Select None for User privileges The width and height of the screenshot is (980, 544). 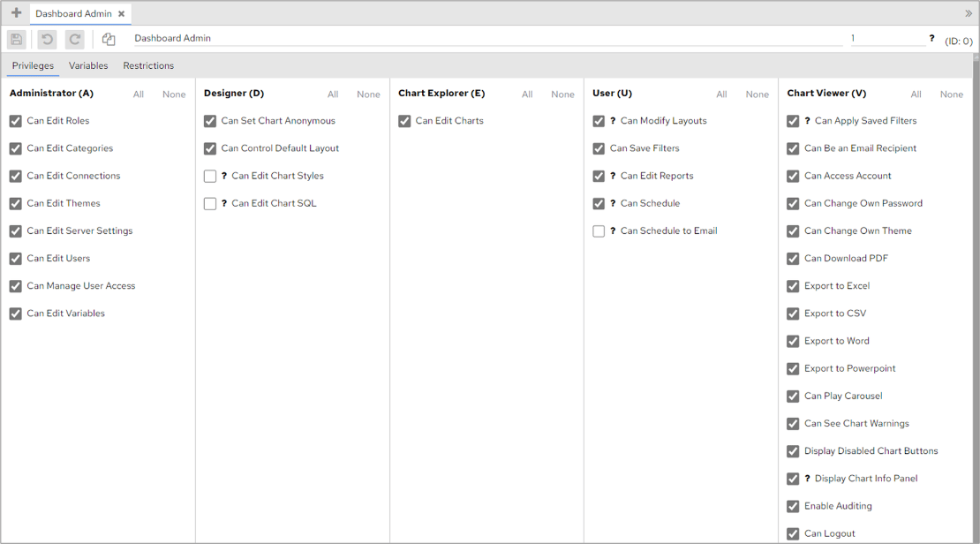pos(757,94)
